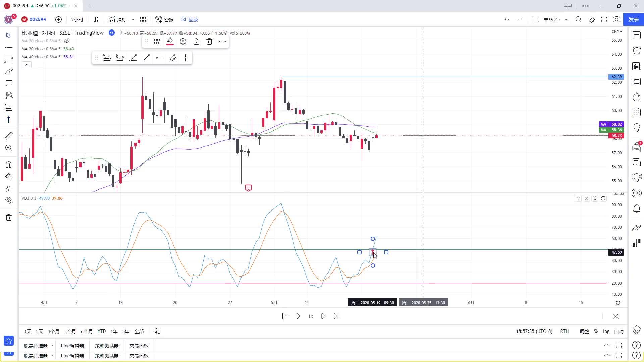
Task: Select the 3个月 time range
Action: 70,331
